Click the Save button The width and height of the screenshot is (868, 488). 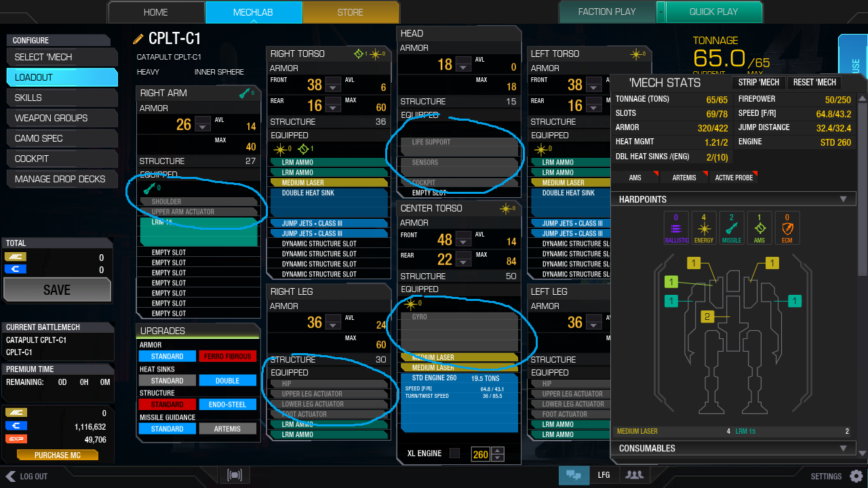[x=57, y=289]
